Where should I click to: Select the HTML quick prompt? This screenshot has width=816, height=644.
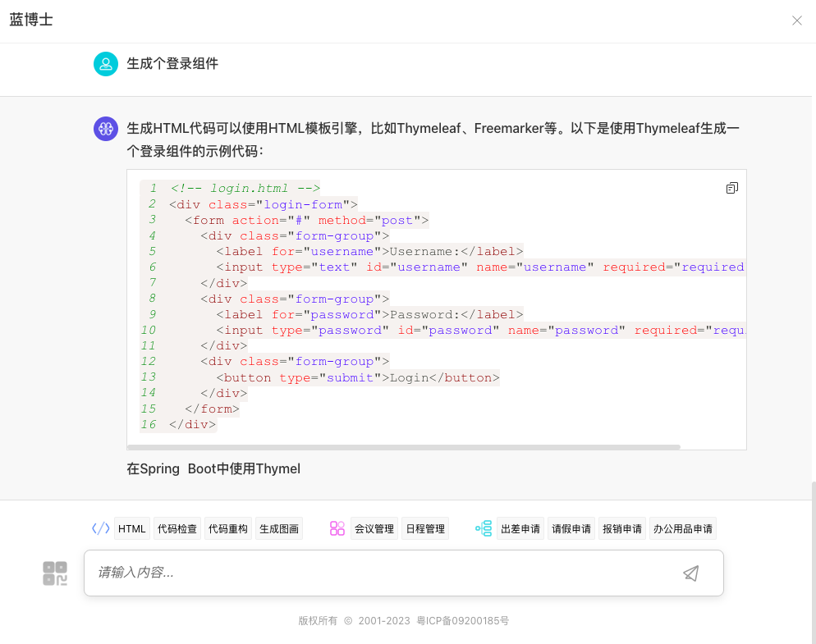click(x=131, y=528)
